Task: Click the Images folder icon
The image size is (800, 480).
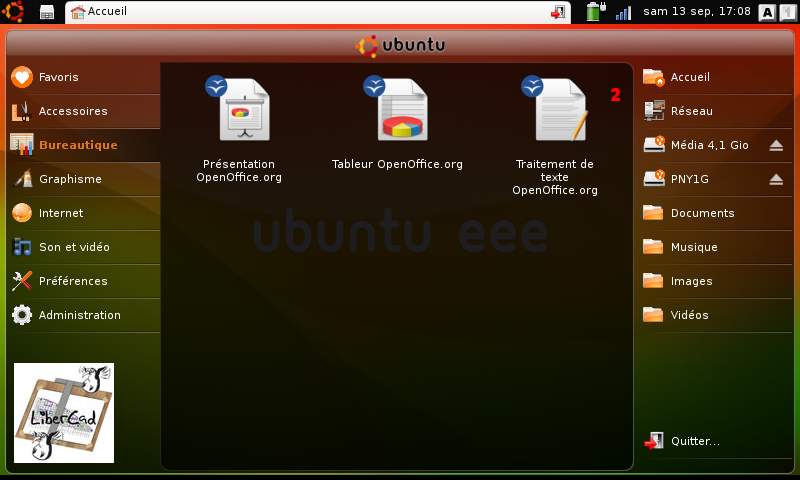Action: (653, 281)
